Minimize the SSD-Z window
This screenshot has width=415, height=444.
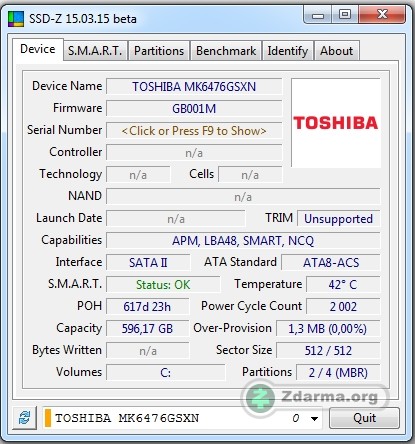(318, 15)
